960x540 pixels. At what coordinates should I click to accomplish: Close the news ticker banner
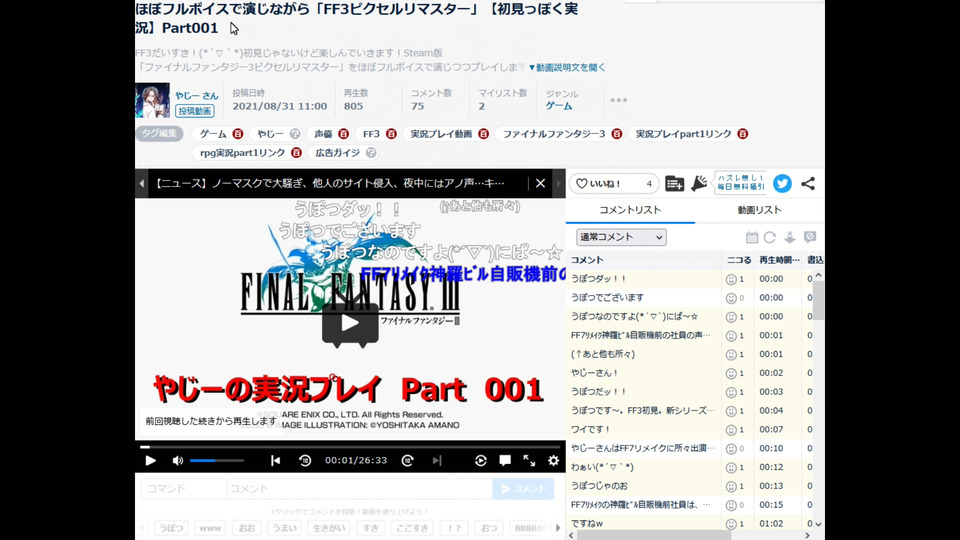(540, 183)
